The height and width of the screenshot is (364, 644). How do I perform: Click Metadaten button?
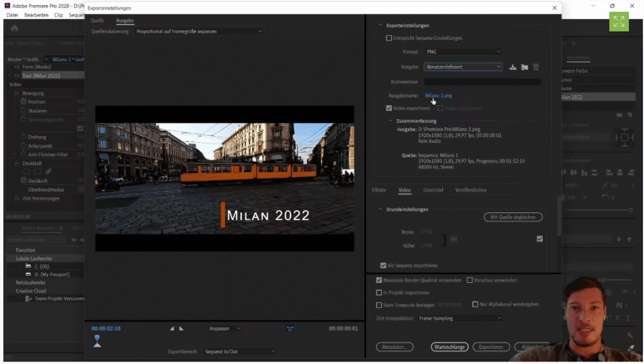(395, 347)
